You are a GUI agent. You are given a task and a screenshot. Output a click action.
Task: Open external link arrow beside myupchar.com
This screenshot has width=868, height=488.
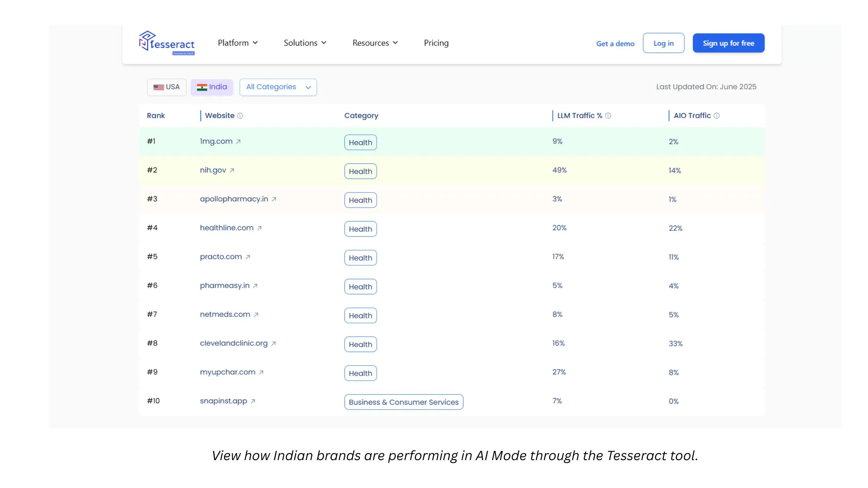pyautogui.click(x=261, y=372)
